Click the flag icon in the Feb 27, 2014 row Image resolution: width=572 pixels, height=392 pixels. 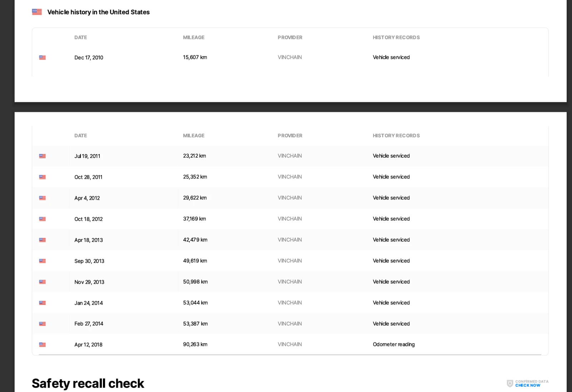tap(42, 324)
